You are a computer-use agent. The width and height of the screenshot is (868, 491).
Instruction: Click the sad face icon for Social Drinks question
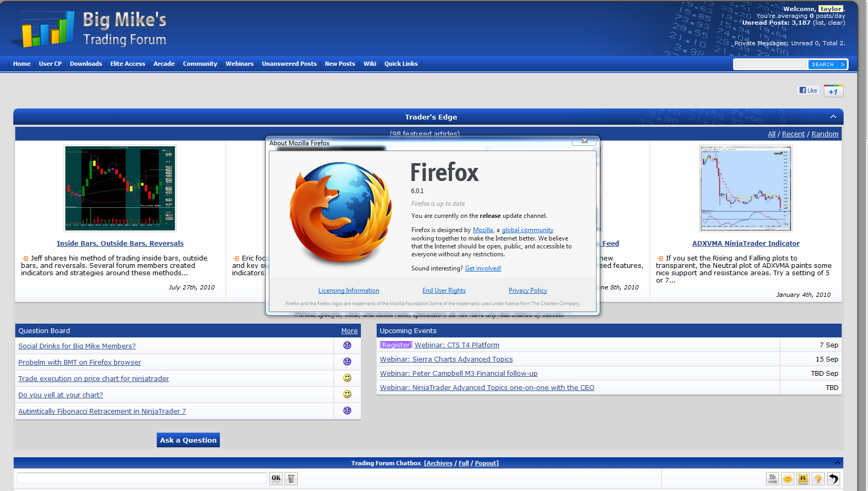[347, 345]
